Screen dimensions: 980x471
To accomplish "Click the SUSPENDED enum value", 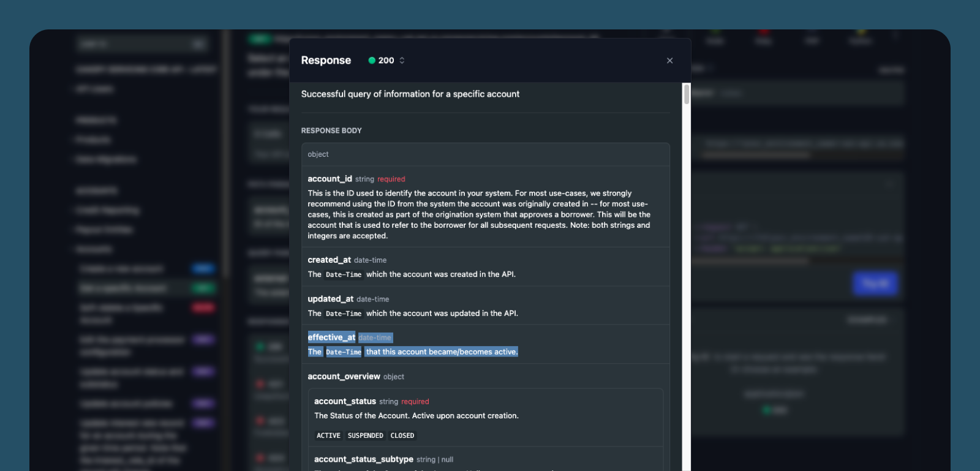I will [x=365, y=435].
